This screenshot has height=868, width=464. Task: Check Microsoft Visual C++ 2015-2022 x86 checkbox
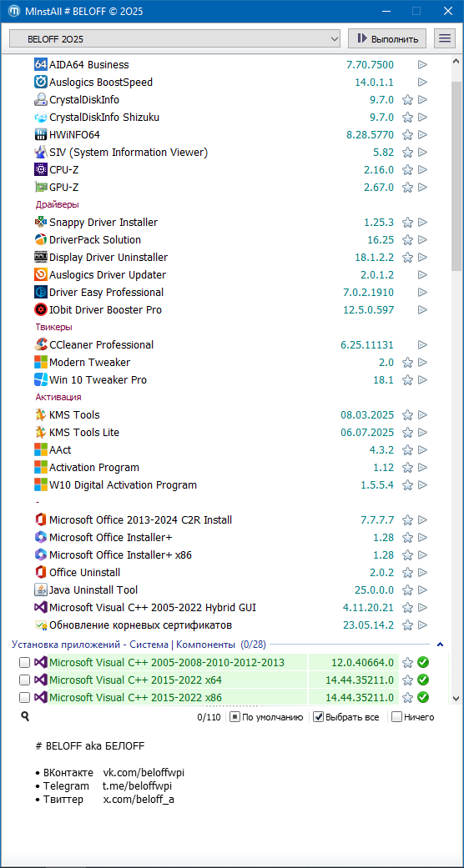tap(24, 698)
